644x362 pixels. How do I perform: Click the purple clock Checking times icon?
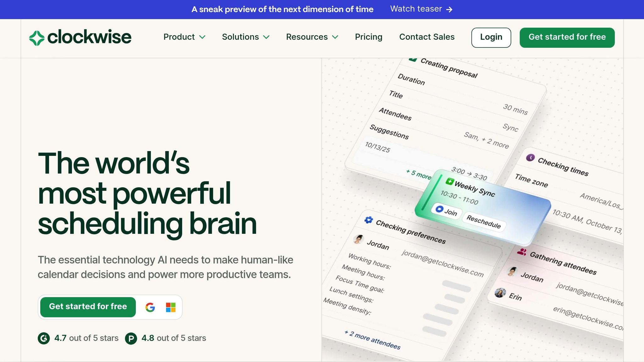coord(530,157)
